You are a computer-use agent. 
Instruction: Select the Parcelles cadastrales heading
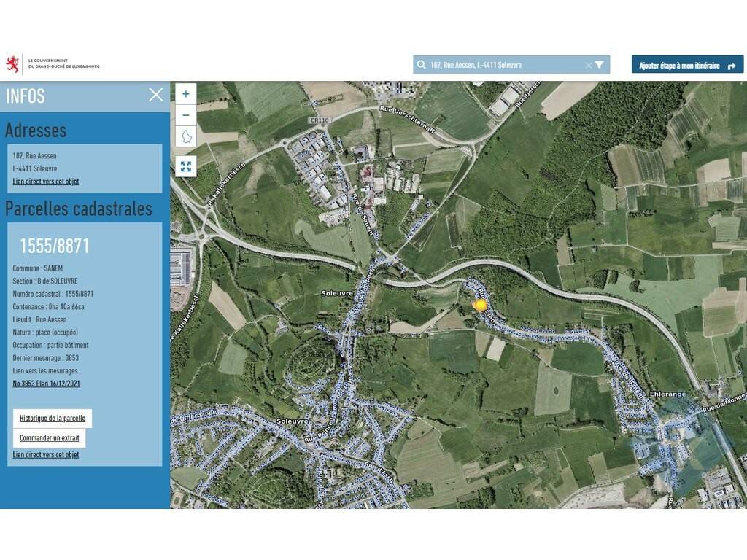click(79, 209)
